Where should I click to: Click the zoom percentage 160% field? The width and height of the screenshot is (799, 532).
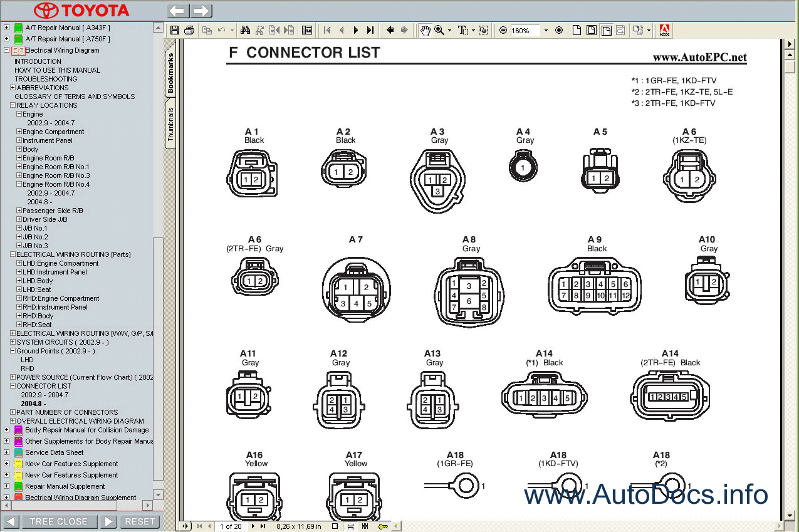pyautogui.click(x=525, y=30)
